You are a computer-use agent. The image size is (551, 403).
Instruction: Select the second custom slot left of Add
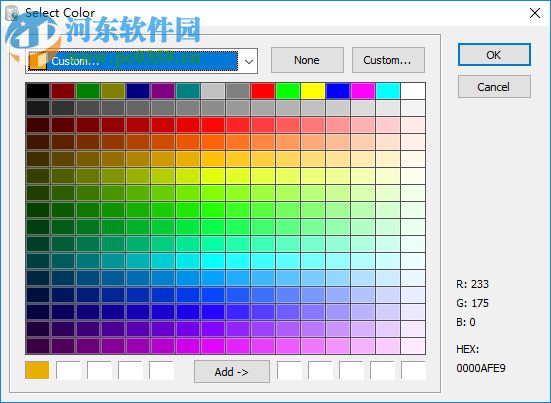tap(69, 370)
